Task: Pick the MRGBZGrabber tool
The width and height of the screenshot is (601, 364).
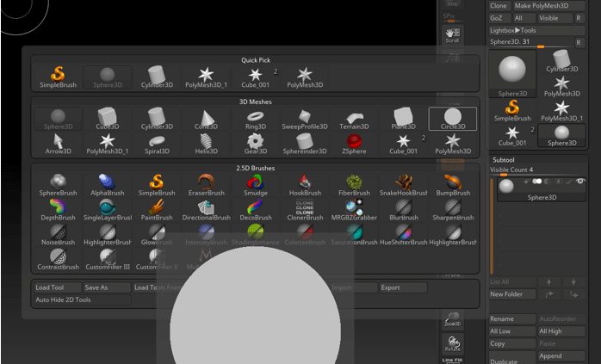Action: (354, 210)
